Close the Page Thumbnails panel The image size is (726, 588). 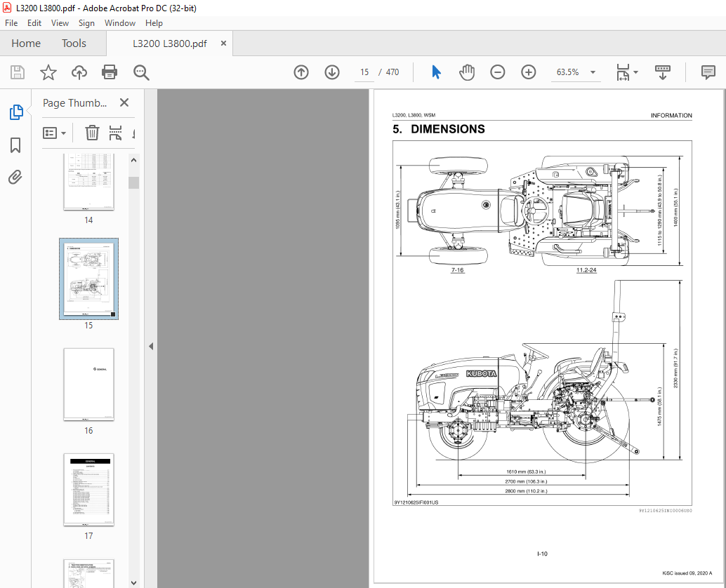tap(124, 102)
